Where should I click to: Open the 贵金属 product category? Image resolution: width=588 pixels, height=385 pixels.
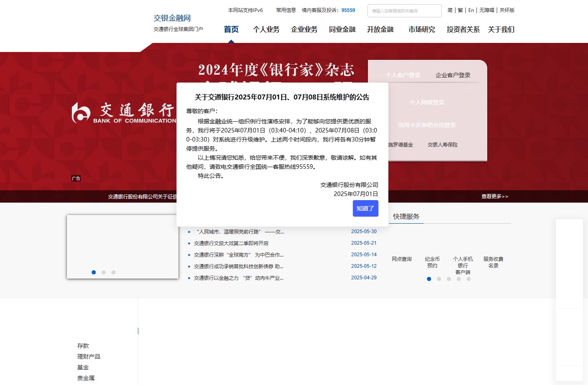pos(86,378)
